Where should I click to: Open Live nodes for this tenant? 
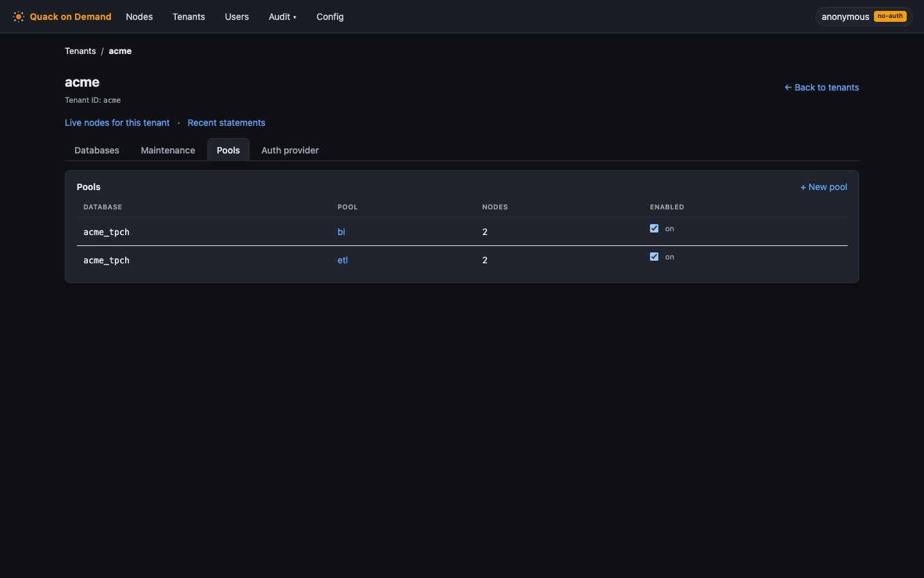tap(117, 123)
